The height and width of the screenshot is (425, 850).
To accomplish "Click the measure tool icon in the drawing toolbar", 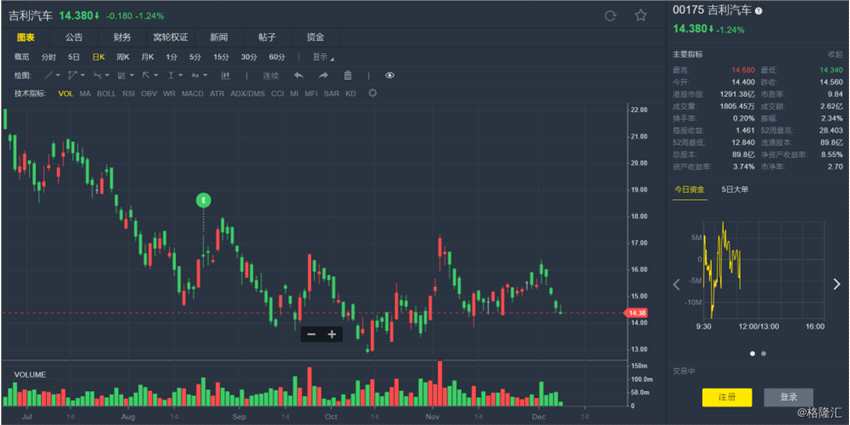I will [227, 75].
